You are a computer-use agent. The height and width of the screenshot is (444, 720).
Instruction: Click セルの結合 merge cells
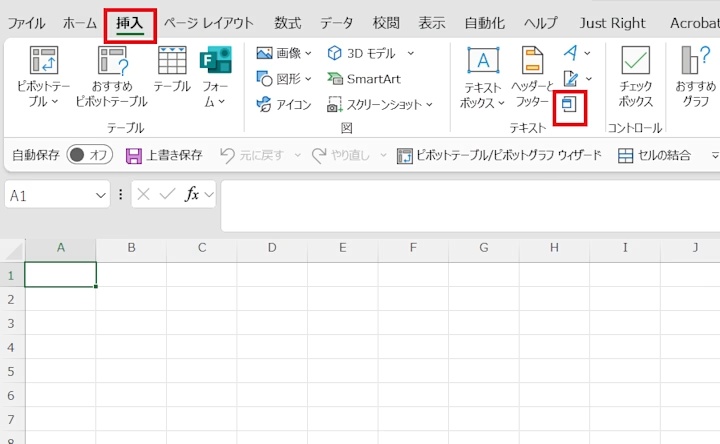point(655,155)
